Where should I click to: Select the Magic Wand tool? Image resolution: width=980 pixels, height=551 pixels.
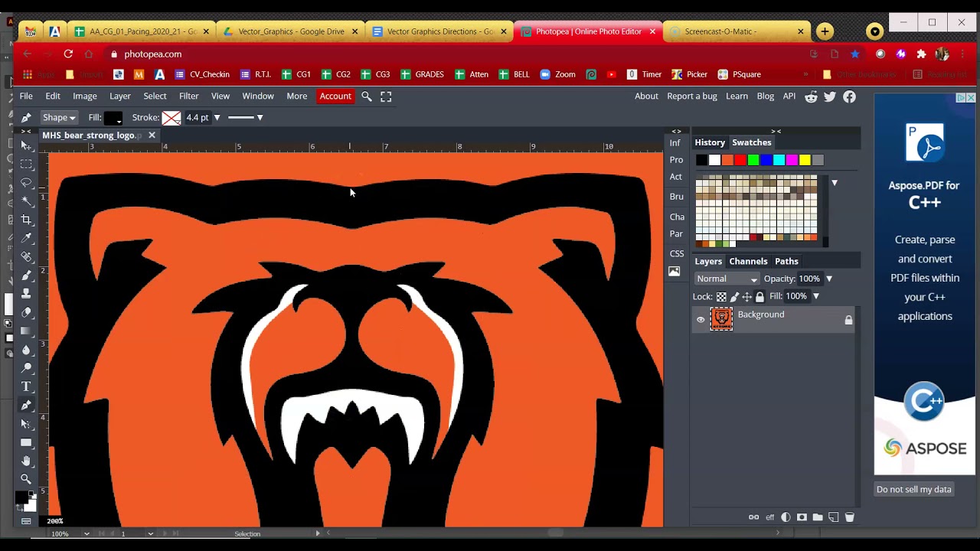[x=26, y=201]
